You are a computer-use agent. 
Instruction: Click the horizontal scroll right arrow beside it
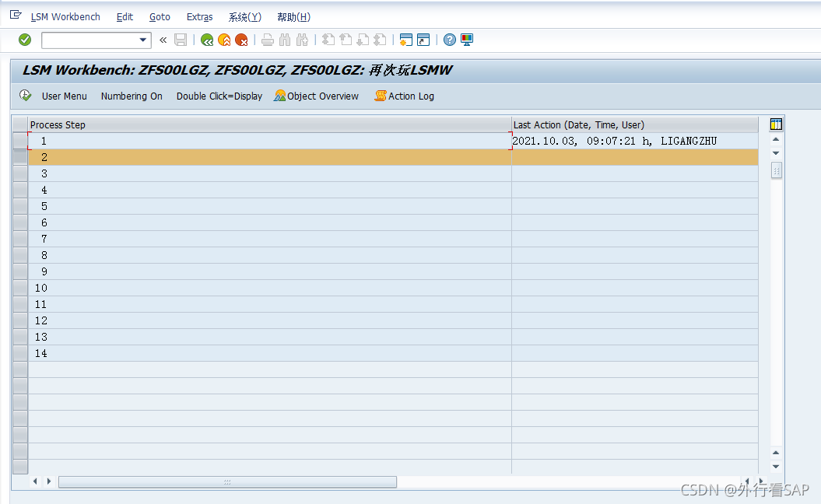pyautogui.click(x=49, y=481)
